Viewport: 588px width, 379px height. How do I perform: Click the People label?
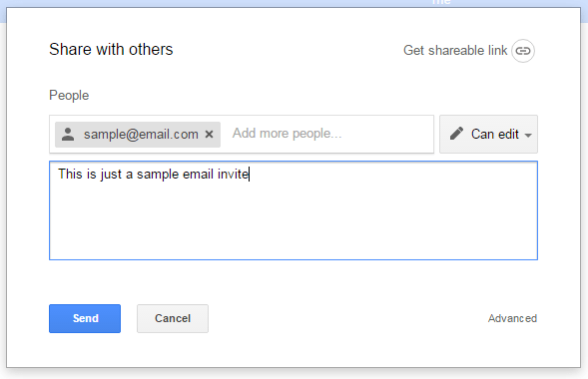click(x=69, y=96)
